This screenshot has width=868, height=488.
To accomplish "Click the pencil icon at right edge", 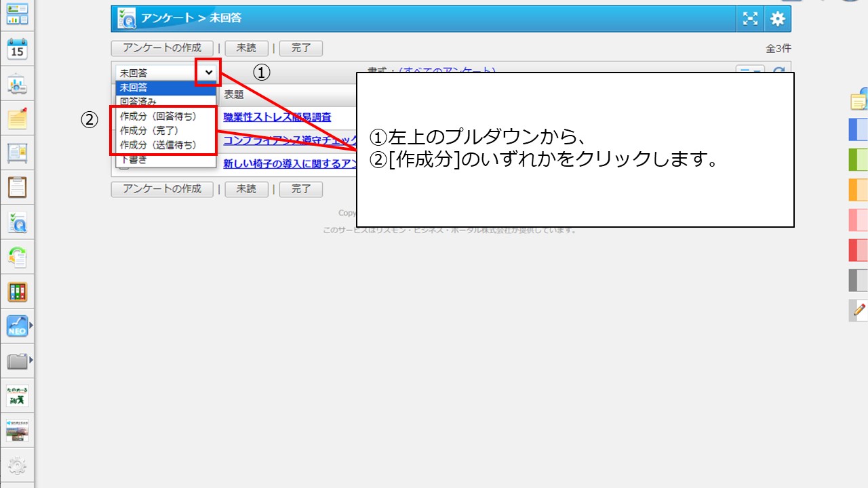I will [859, 310].
